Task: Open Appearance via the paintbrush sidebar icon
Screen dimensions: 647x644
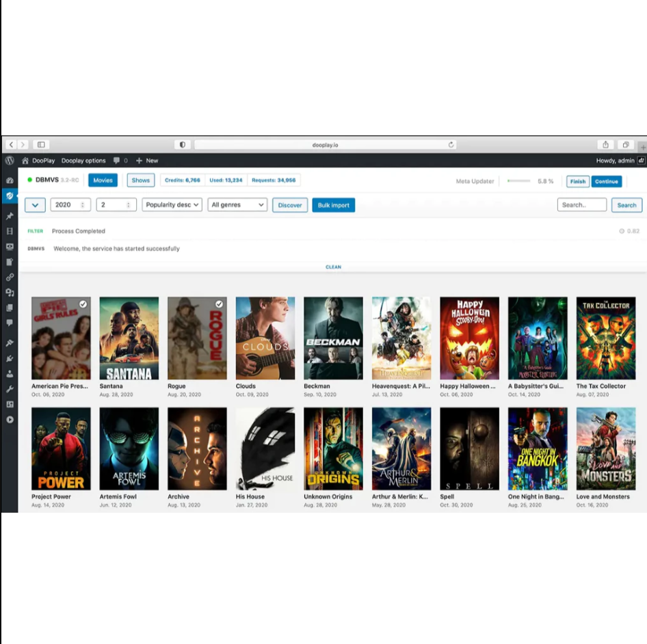Action: (10, 343)
